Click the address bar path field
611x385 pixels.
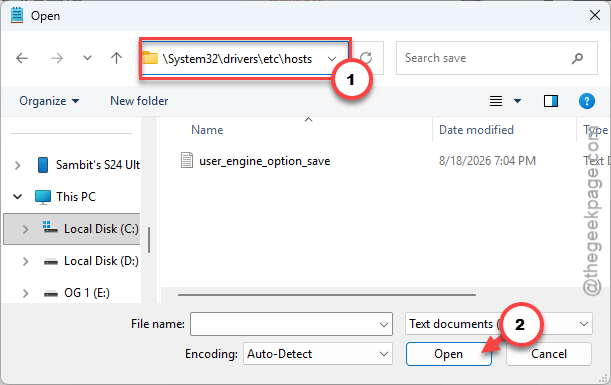pyautogui.click(x=238, y=59)
